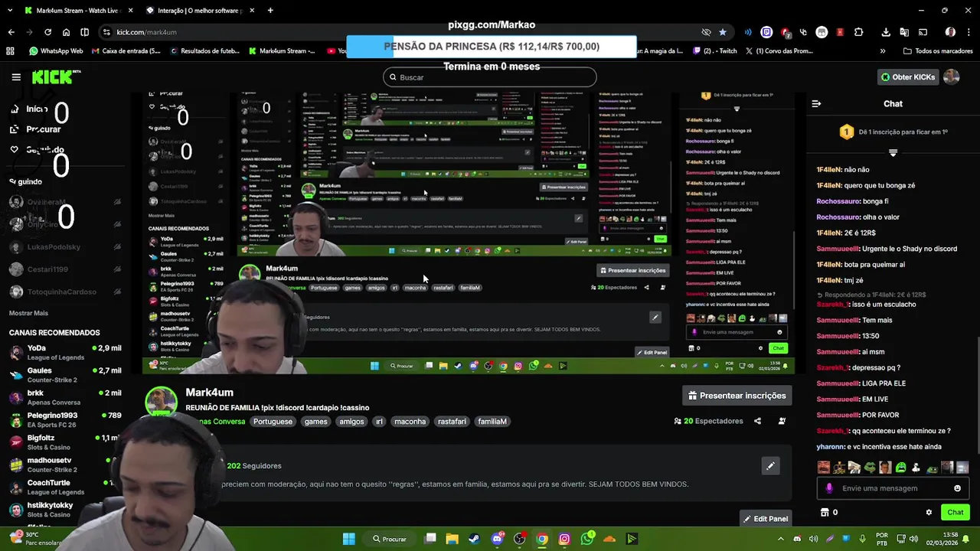Open Discord from the taskbar
The width and height of the screenshot is (980, 551).
point(497,539)
